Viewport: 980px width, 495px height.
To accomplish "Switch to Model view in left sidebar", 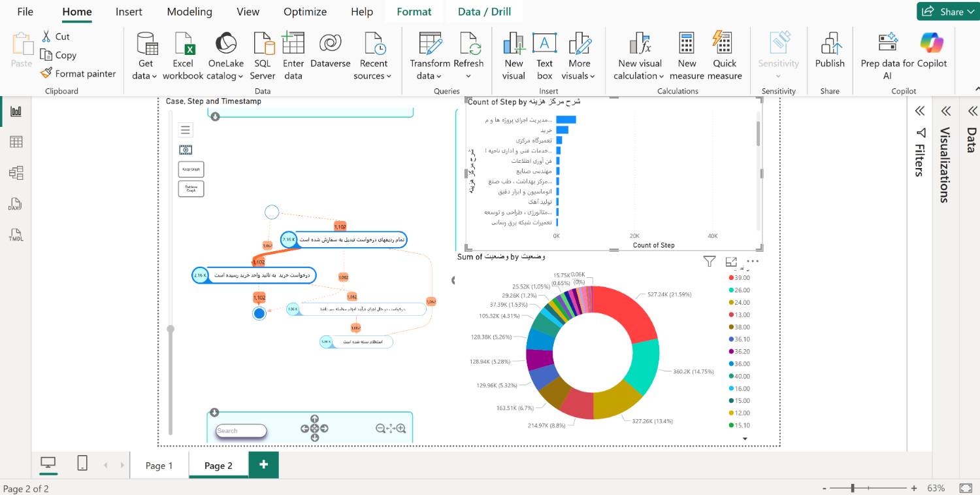I will point(16,173).
